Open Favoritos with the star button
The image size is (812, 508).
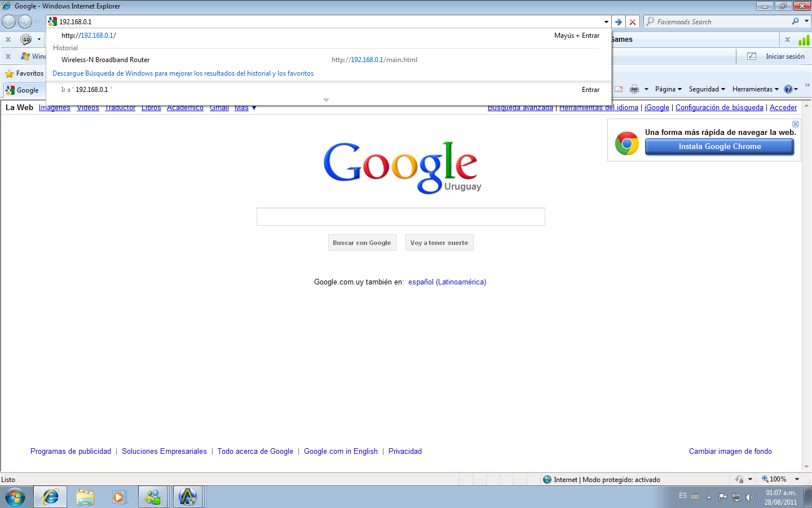pyautogui.click(x=24, y=73)
